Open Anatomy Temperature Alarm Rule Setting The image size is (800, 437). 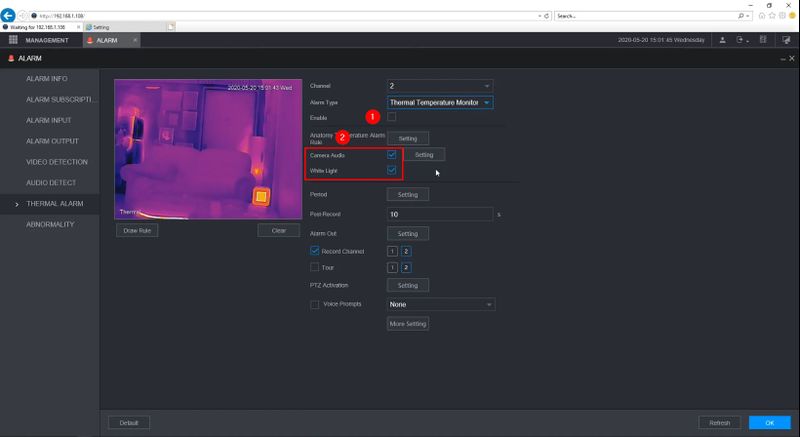tap(408, 138)
